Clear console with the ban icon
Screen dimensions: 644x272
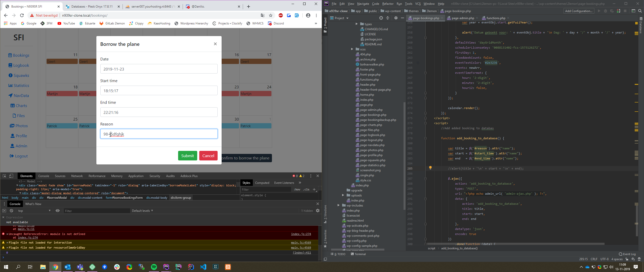[x=11, y=211]
